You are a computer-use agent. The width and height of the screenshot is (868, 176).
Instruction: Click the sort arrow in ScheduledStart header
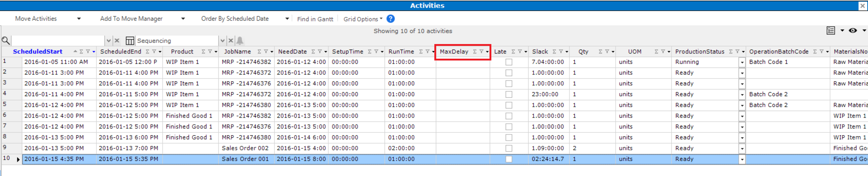point(75,52)
